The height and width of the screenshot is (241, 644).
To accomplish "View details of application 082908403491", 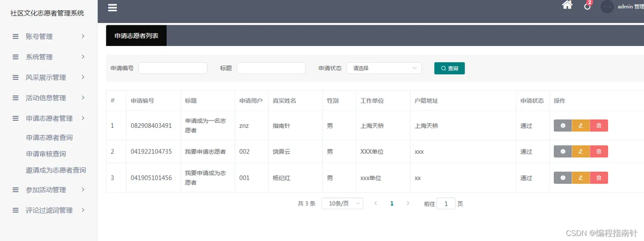I will click(x=563, y=126).
